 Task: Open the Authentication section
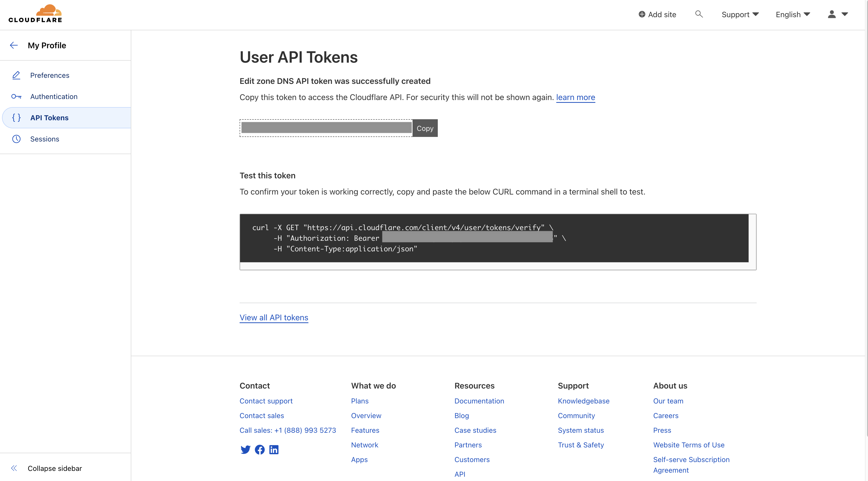point(54,97)
